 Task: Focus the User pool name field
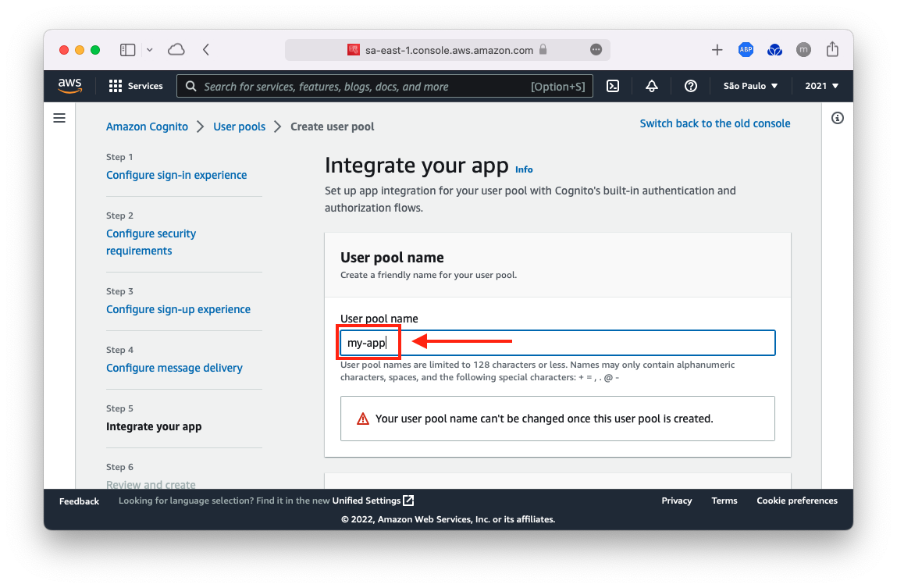click(x=557, y=343)
